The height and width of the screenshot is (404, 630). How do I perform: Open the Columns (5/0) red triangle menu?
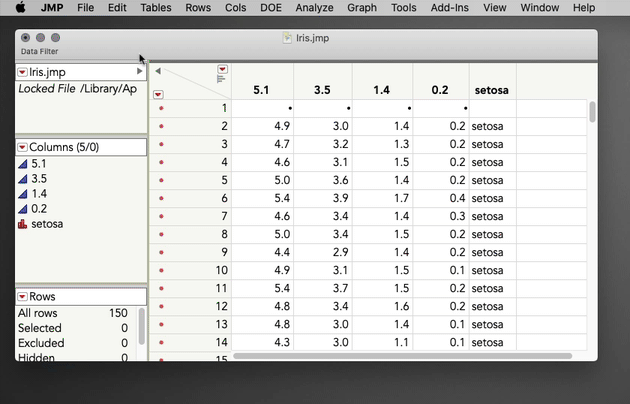23,147
